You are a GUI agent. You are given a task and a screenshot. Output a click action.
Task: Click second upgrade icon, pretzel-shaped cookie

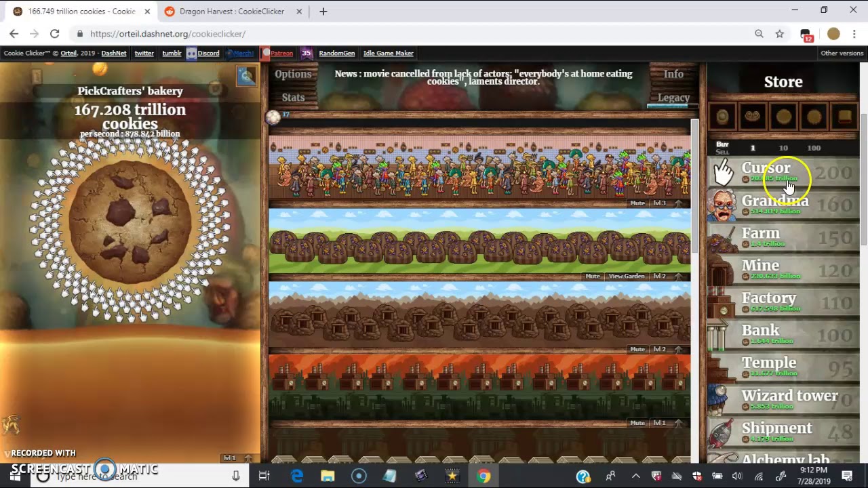tap(753, 117)
